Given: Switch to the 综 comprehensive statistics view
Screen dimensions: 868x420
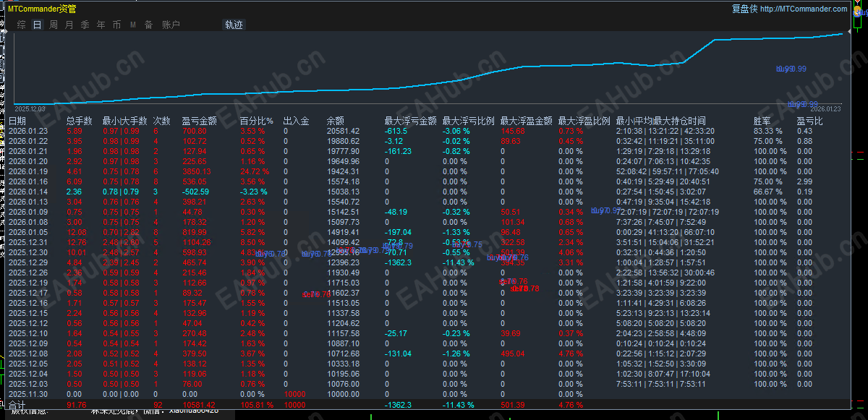Looking at the screenshot, I should pos(20,24).
